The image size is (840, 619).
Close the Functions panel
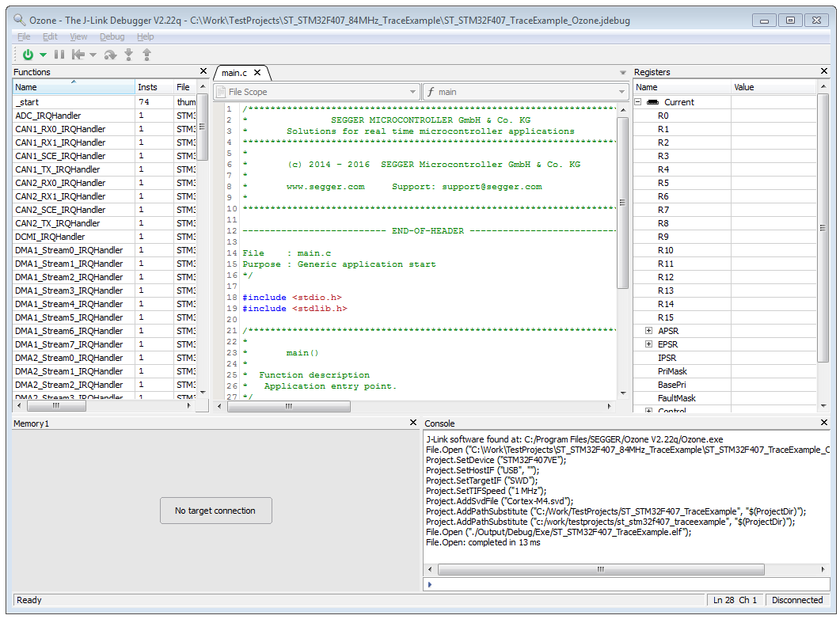click(x=203, y=71)
